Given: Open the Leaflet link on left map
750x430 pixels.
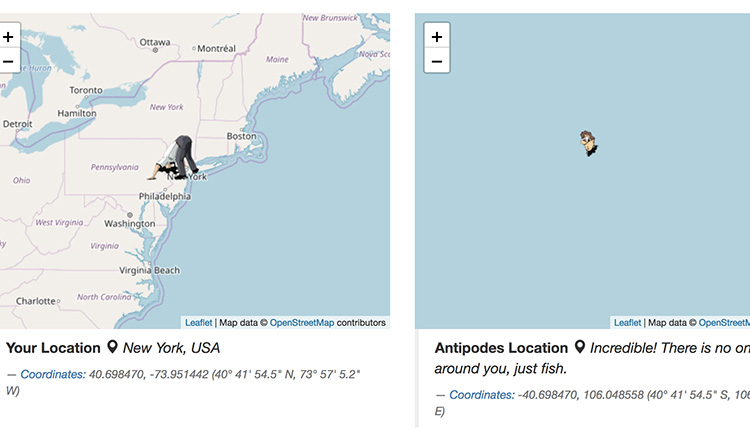Looking at the screenshot, I should (x=199, y=322).
